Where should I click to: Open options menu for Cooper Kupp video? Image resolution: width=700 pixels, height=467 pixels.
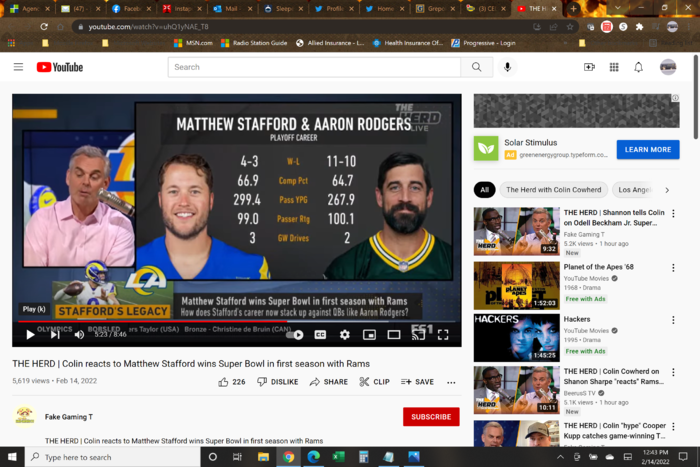[x=673, y=426]
